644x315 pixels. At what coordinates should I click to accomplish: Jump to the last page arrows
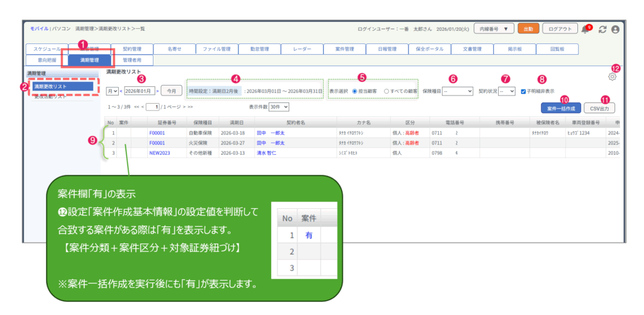pyautogui.click(x=189, y=108)
